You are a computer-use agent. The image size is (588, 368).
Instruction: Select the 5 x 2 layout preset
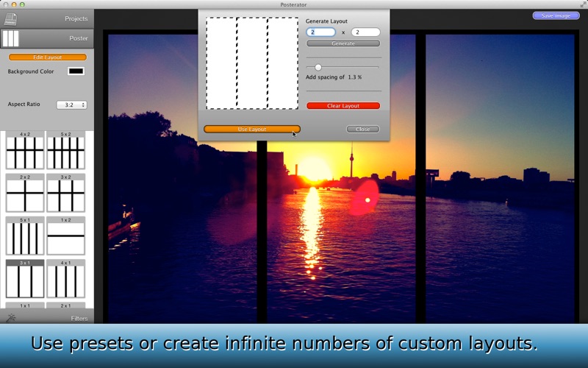(65, 150)
